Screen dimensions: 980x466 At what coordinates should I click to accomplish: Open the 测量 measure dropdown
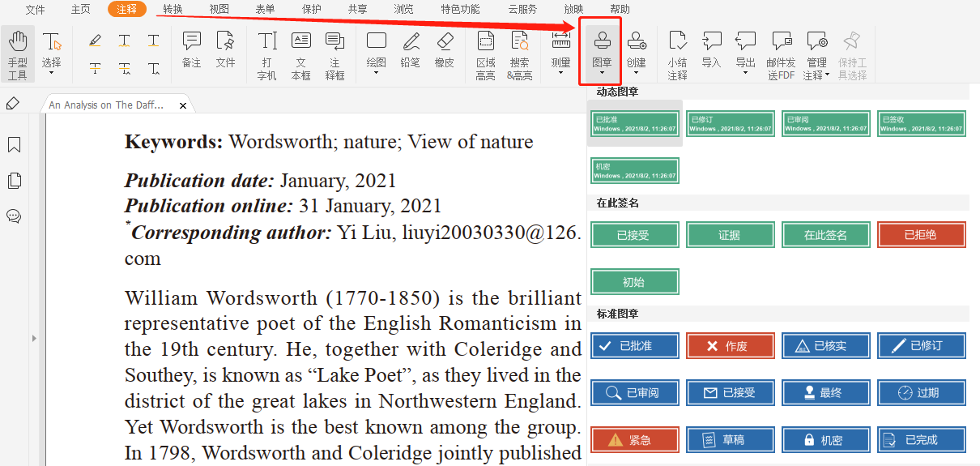560,73
